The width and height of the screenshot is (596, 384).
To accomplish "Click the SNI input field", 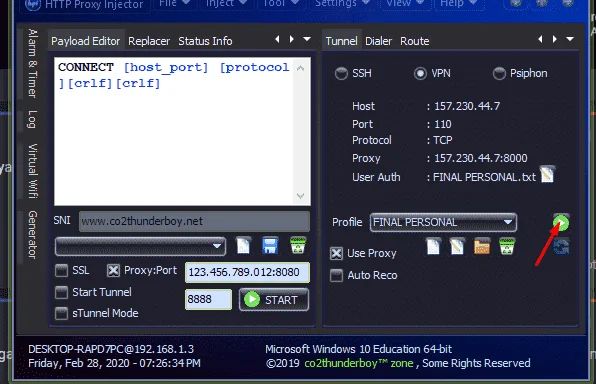I will click(194, 221).
